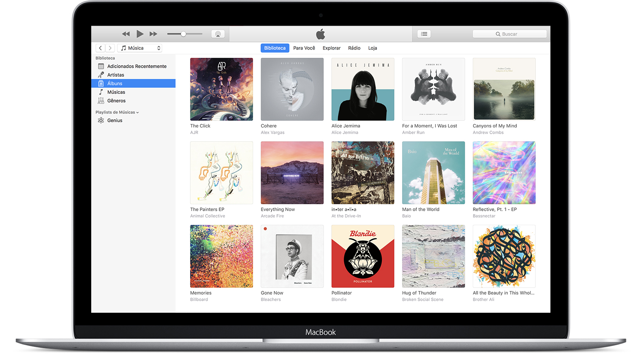The image size is (644, 354).
Task: Switch to the Biblioteca tab
Action: tap(275, 48)
